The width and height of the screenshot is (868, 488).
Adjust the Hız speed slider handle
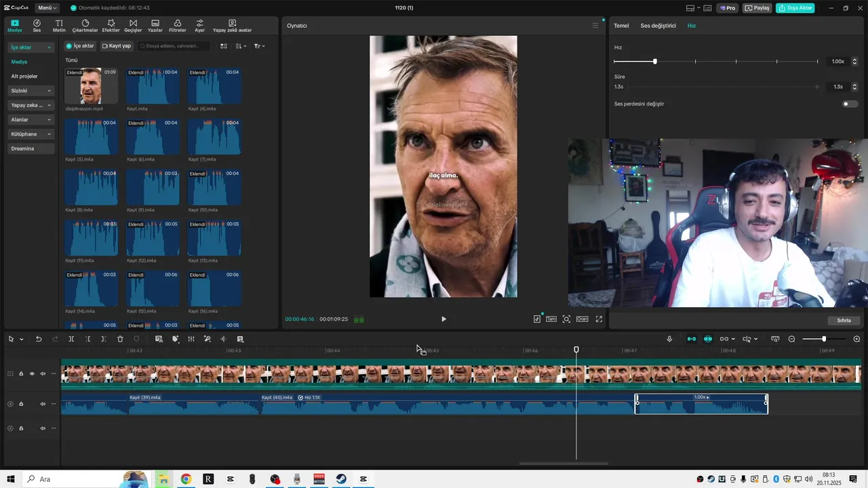click(x=654, y=62)
